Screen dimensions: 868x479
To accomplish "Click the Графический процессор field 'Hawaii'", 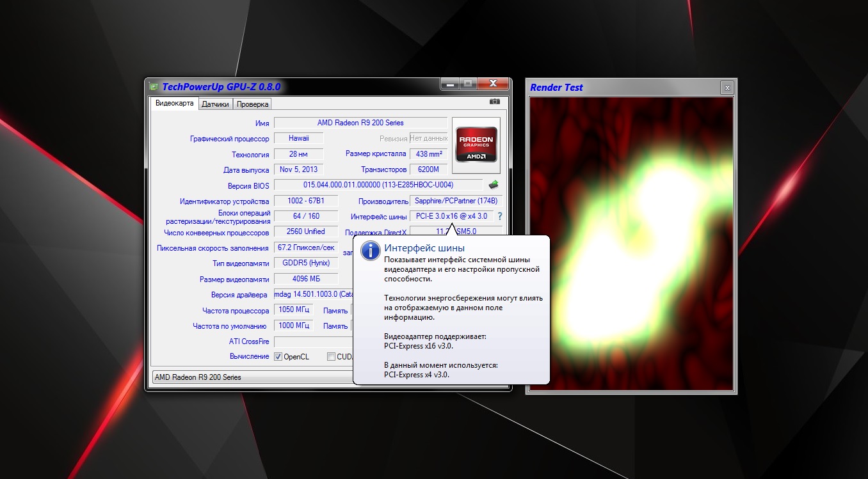I will (x=299, y=138).
